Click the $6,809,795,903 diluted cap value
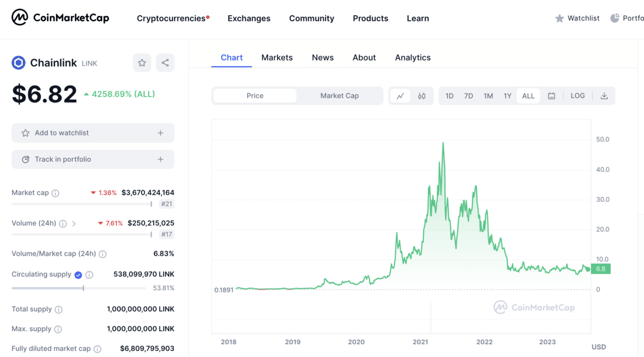 [147, 348]
